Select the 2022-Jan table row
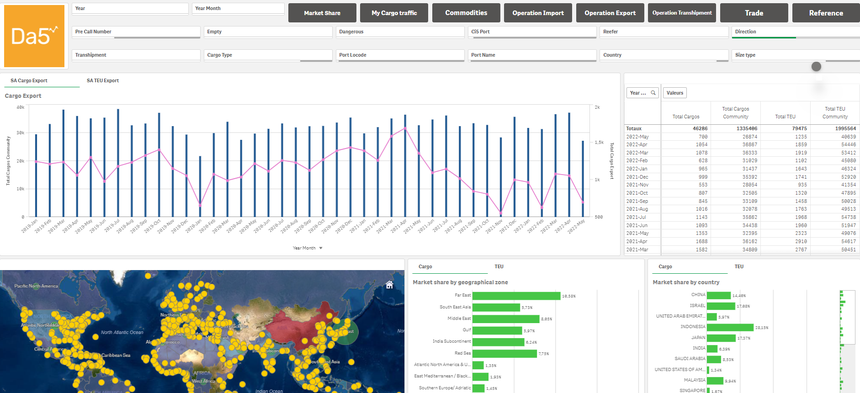860x393 pixels. 742,169
